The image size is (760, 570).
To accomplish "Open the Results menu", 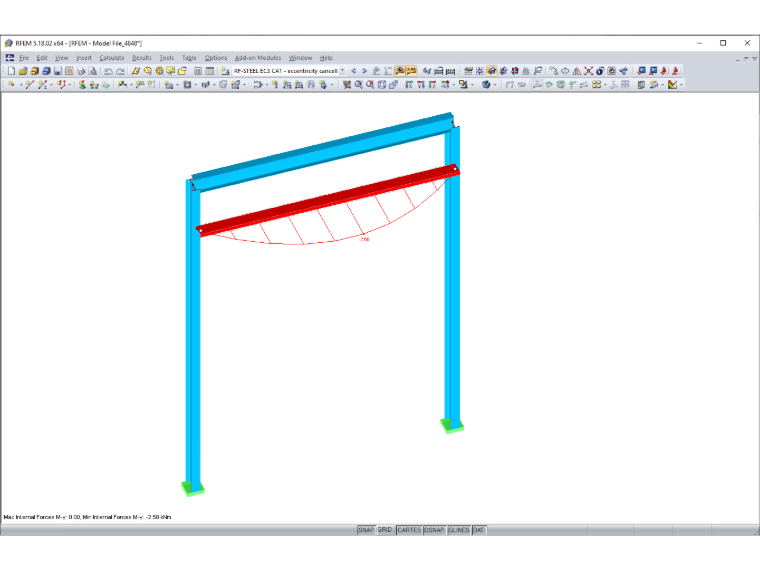I will 142,58.
